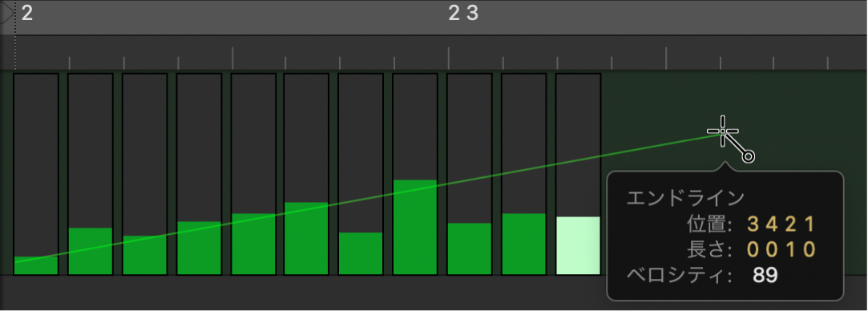Click the highlighted light-green last bar

578,246
